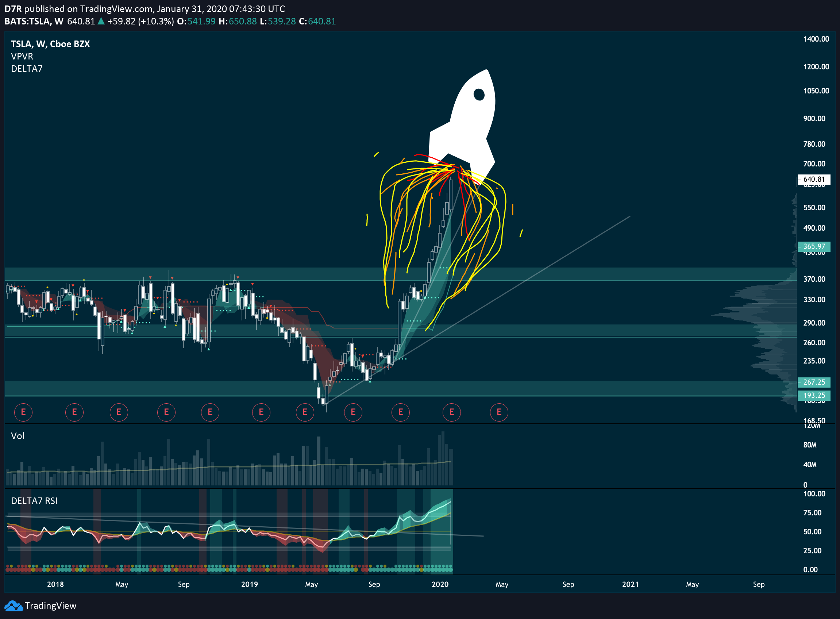This screenshot has height=619, width=840.
Task: Click the 2020 time axis label
Action: point(440,585)
